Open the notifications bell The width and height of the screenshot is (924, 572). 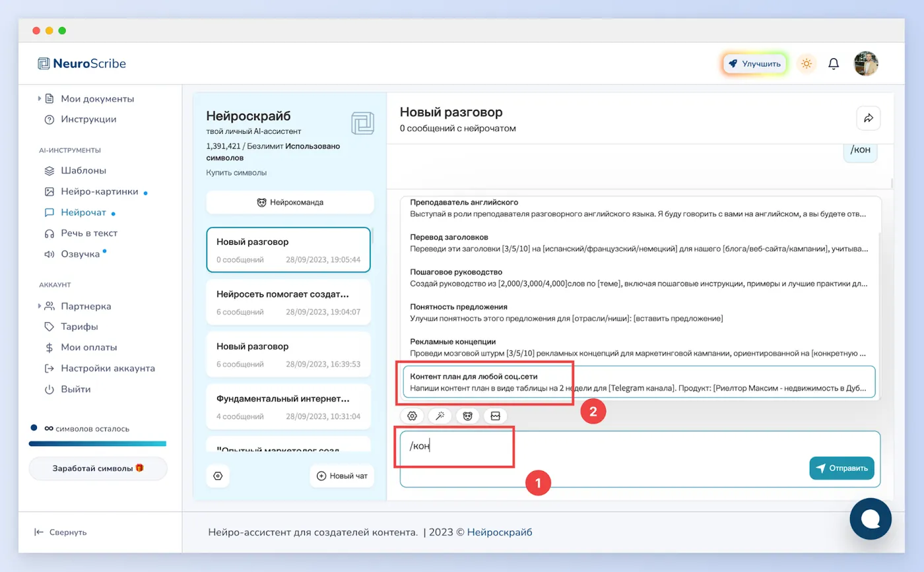click(x=834, y=63)
